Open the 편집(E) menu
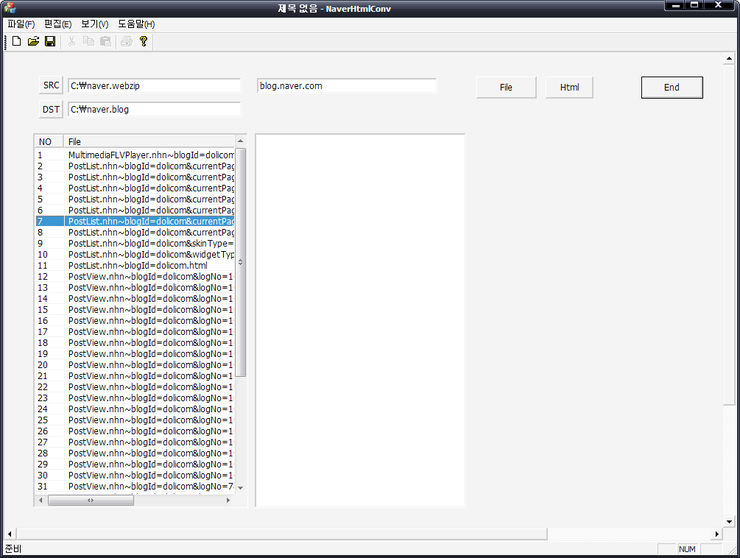The image size is (740, 558). pos(58,24)
